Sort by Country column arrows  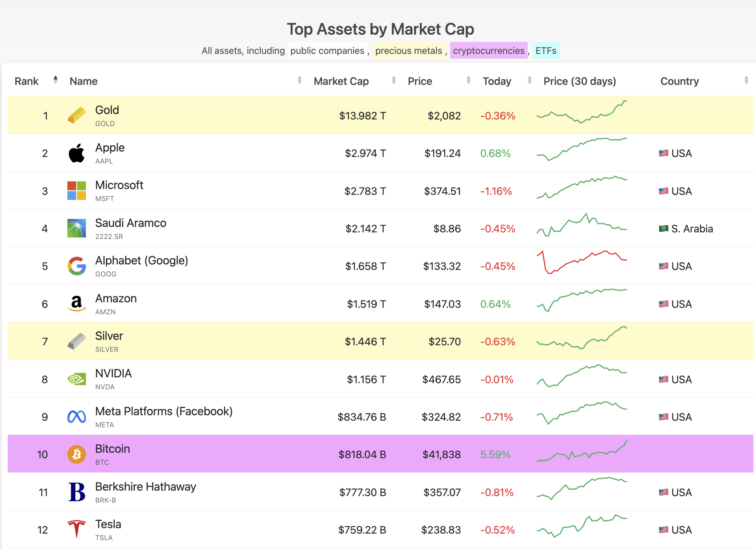pyautogui.click(x=747, y=80)
